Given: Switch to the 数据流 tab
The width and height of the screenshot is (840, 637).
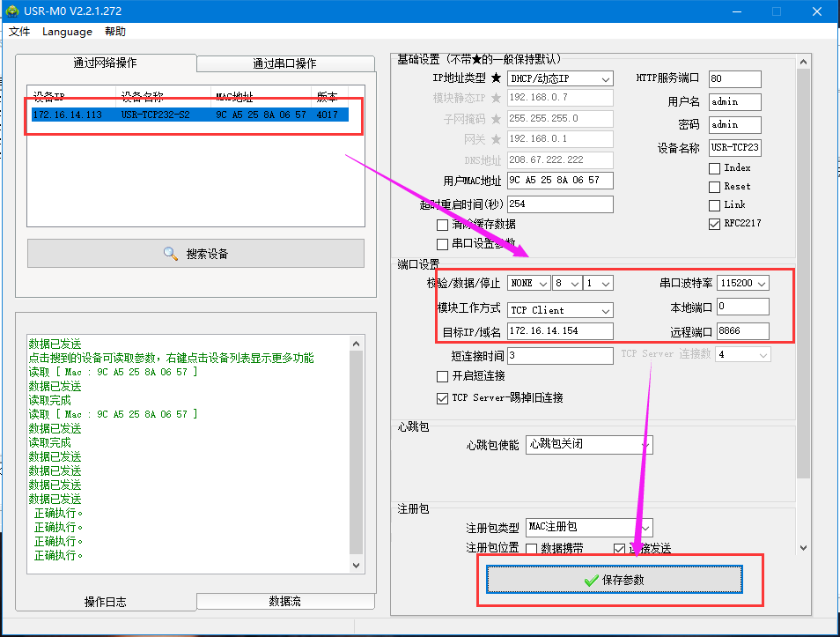Looking at the screenshot, I should (284, 601).
